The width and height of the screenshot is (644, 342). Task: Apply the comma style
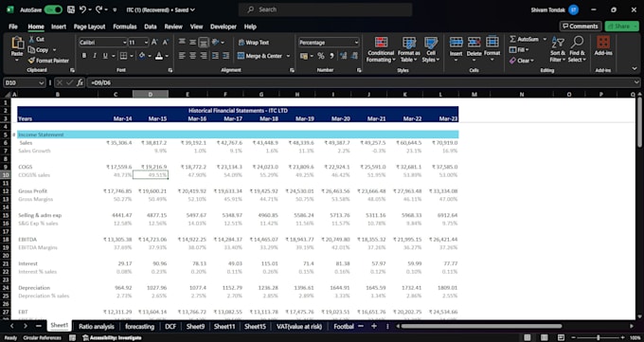[331, 56]
